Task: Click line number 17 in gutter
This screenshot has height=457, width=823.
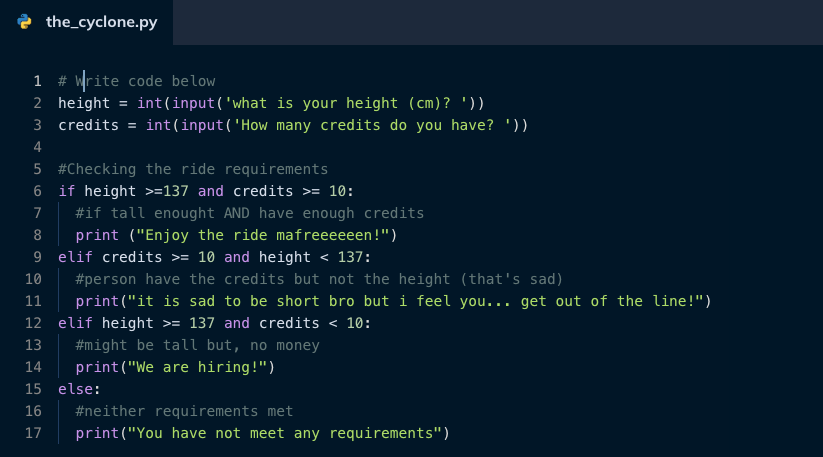Action: pyautogui.click(x=33, y=433)
